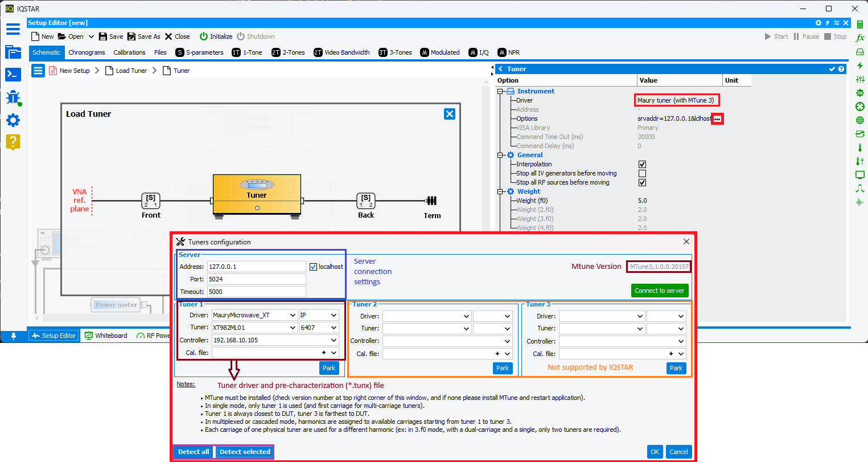Click the Detect all button
This screenshot has width=868, height=462.
[x=194, y=452]
